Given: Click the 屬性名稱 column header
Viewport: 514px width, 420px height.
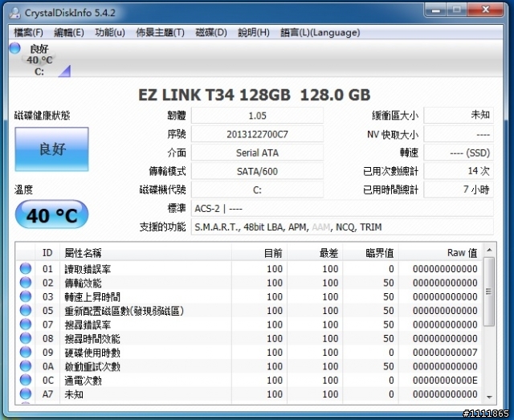Looking at the screenshot, I should pyautogui.click(x=145, y=253).
